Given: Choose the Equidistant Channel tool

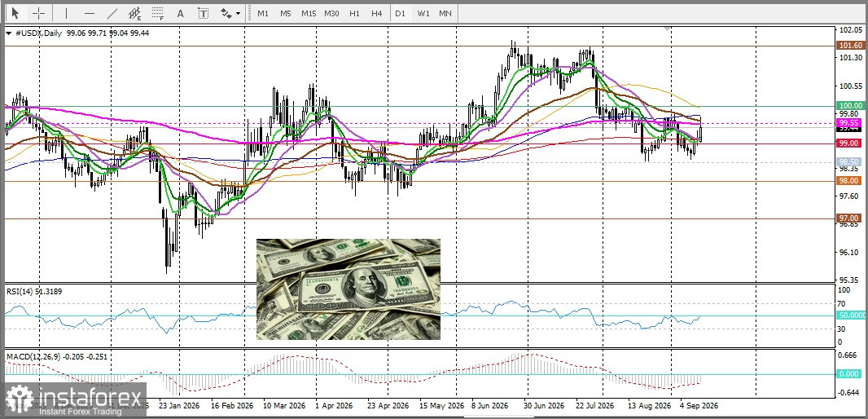Looking at the screenshot, I should coord(134,13).
